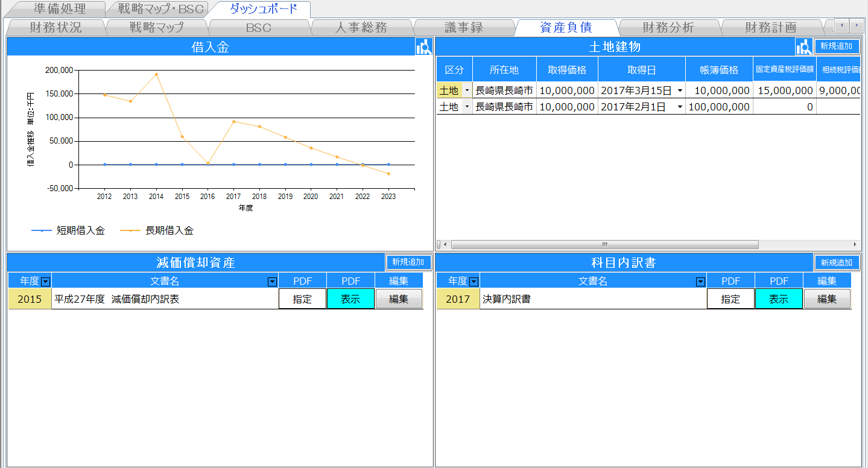Open 年度 filter in 科目内訳書 table

[x=474, y=282]
